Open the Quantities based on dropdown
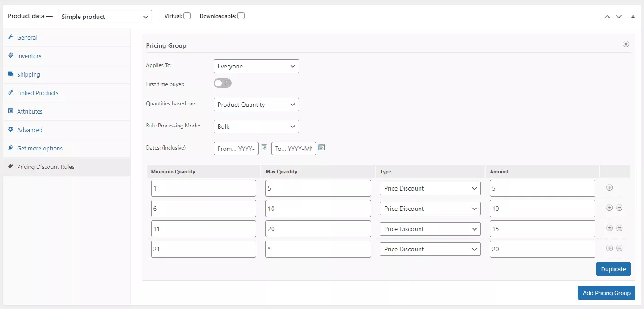 pyautogui.click(x=256, y=105)
